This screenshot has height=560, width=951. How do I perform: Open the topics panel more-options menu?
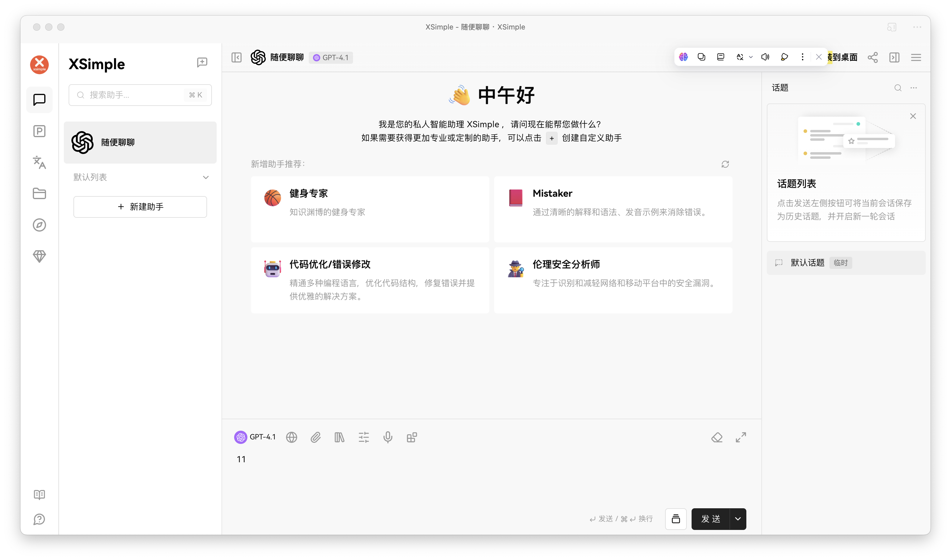point(914,88)
